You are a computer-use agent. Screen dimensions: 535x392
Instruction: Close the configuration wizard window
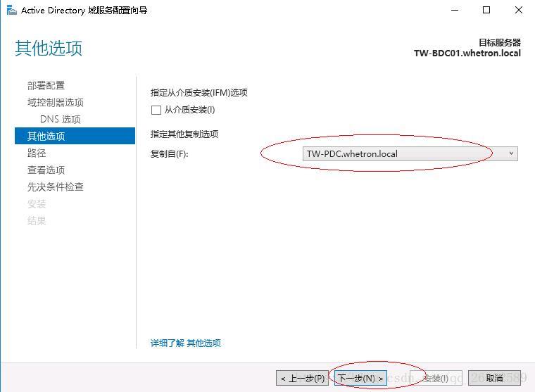pos(519,11)
